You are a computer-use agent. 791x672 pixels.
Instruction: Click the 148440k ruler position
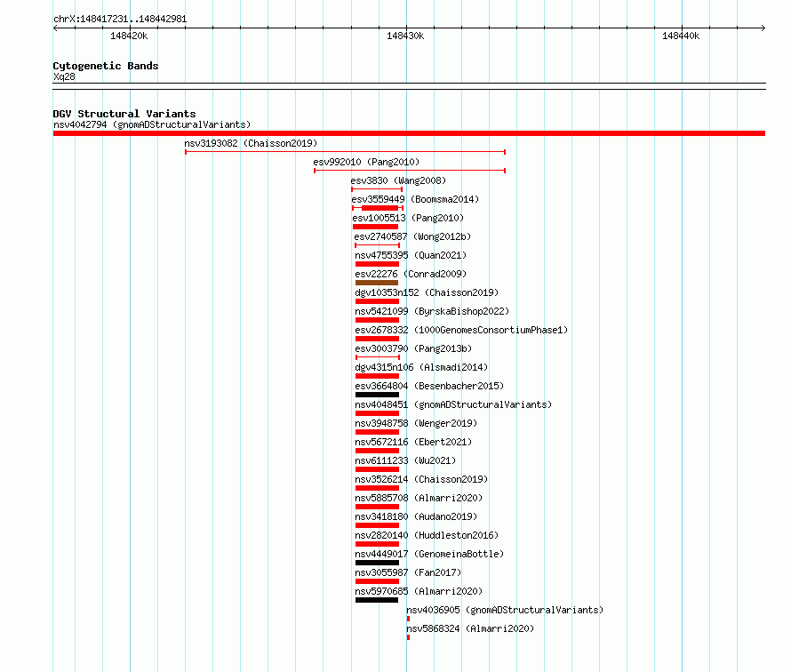681,36
